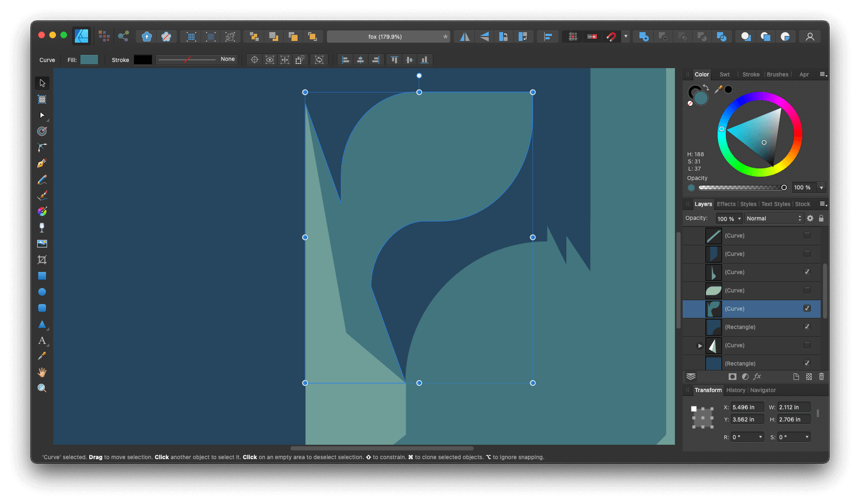Open the Transparency tool
Viewport: 860px width, 504px height.
pos(42,227)
